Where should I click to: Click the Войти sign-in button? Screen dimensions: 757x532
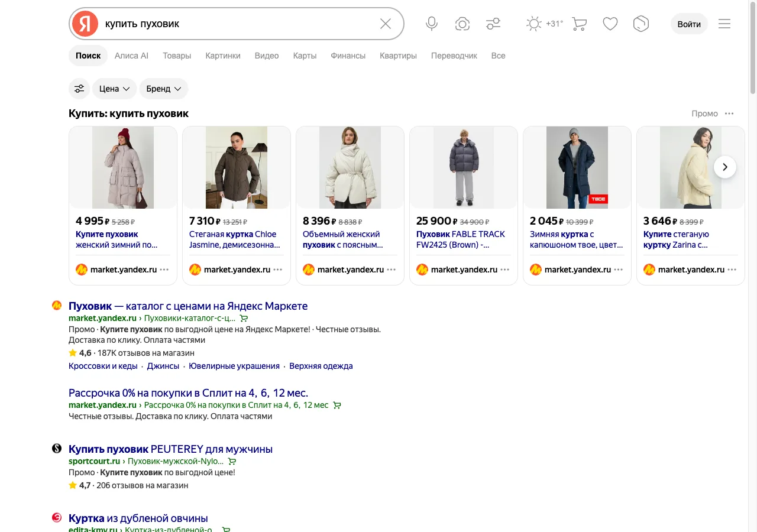689,24
